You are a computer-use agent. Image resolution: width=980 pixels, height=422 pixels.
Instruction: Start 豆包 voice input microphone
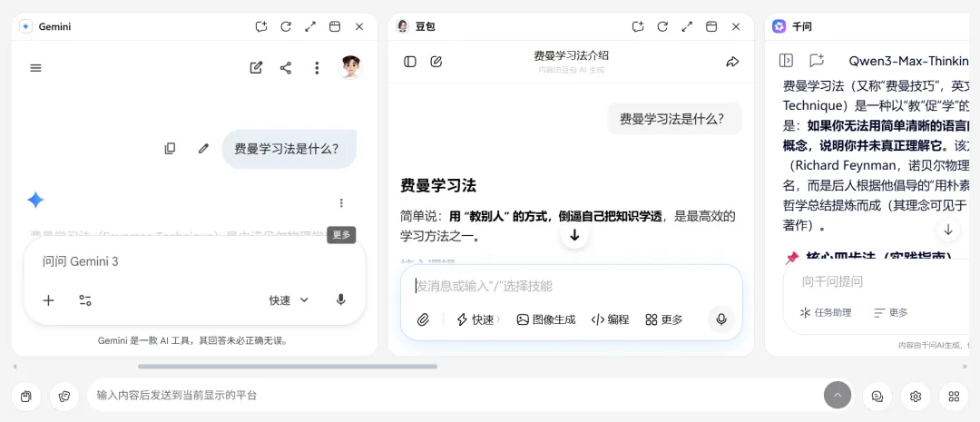(721, 319)
